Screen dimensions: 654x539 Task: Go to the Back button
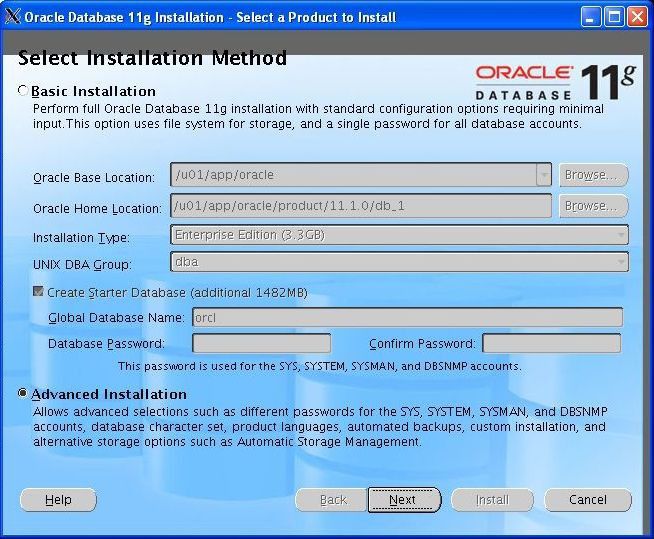point(332,500)
